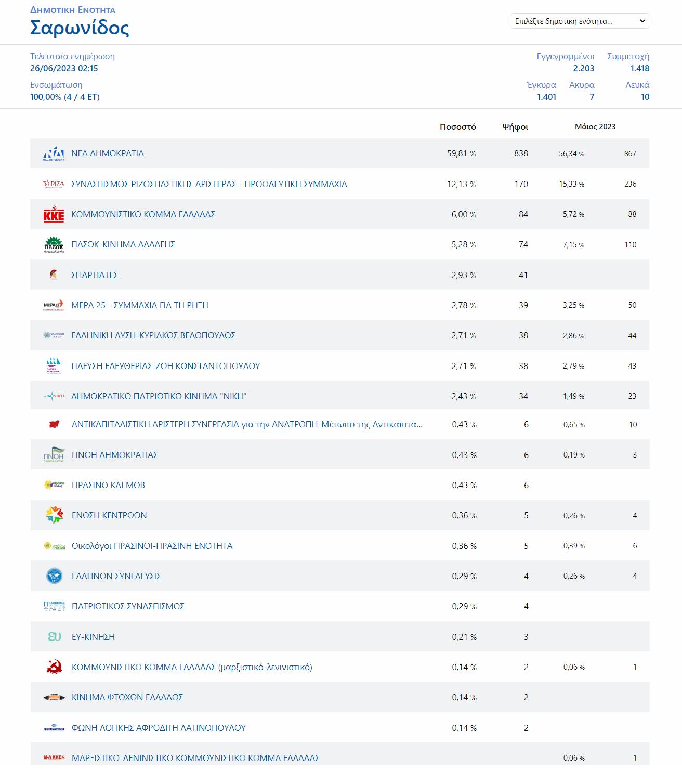Click the Λευκά value 10
The image size is (682, 784).
point(645,97)
